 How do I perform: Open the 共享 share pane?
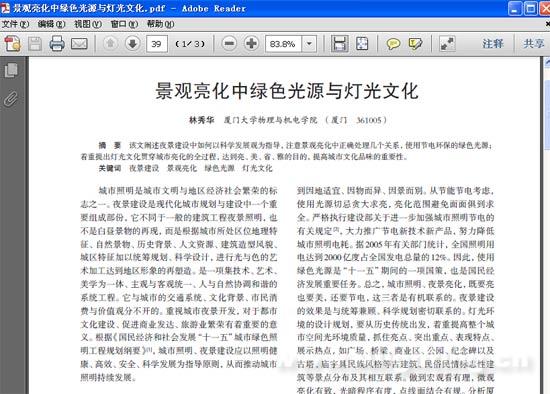534,44
